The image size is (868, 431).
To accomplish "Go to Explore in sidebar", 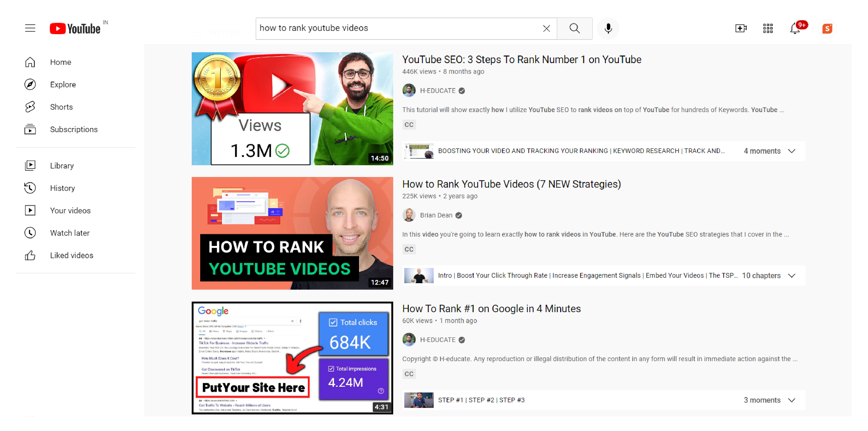I will point(63,85).
